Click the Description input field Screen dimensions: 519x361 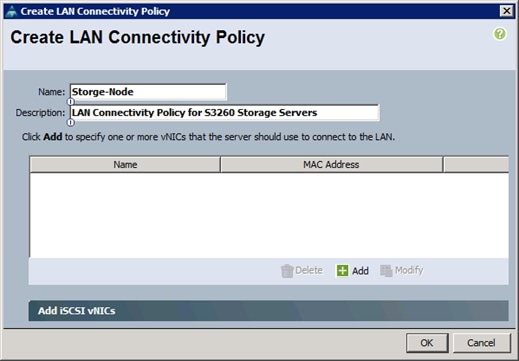point(225,113)
